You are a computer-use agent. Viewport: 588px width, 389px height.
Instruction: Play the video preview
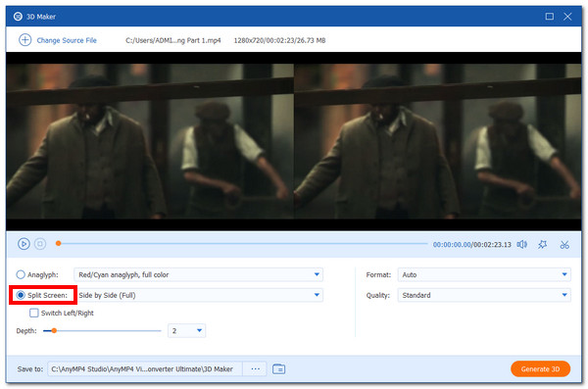24,244
